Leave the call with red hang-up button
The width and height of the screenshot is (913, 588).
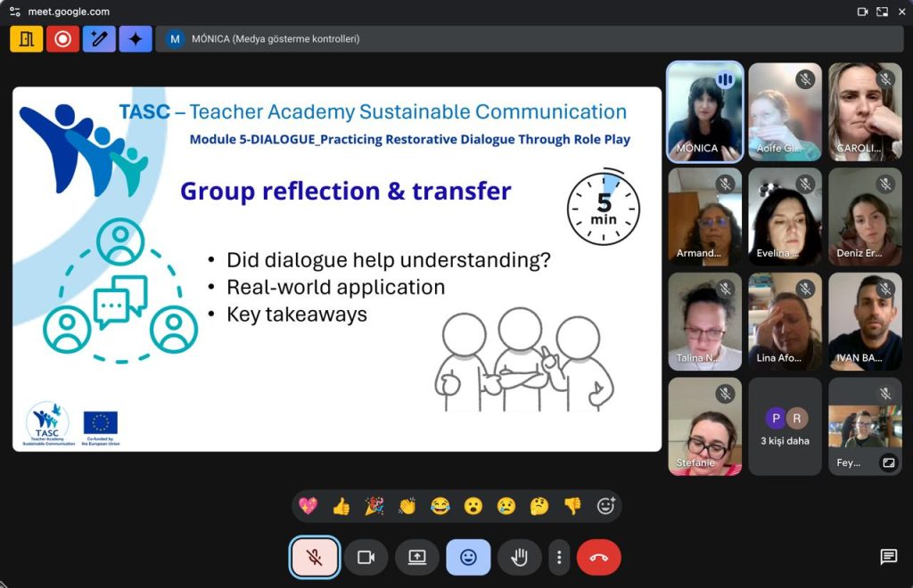click(x=598, y=558)
